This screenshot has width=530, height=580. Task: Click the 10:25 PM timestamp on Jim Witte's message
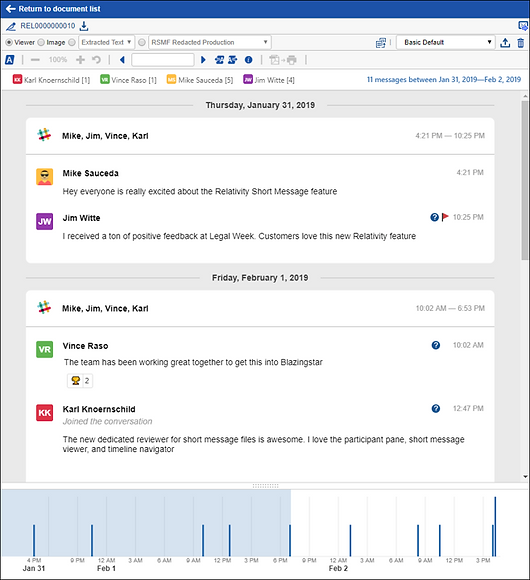pyautogui.click(x=468, y=217)
